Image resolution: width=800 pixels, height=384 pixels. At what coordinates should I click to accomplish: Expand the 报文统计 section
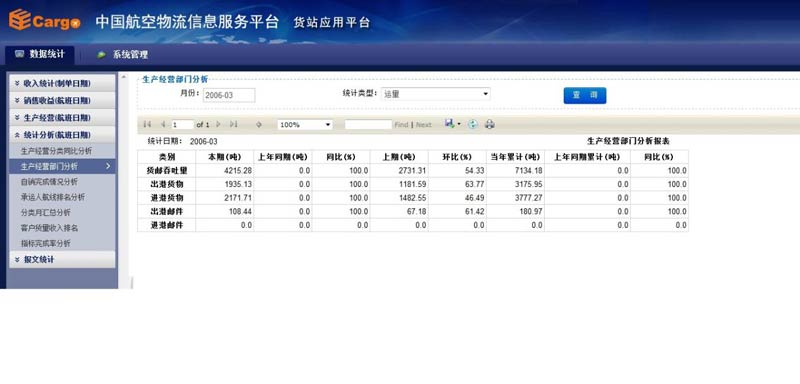(x=62, y=260)
